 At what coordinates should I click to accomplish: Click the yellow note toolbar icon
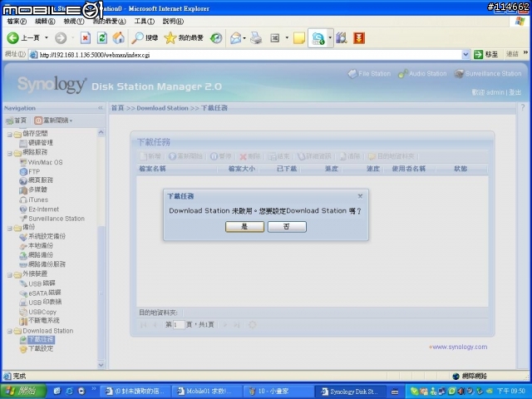click(299, 37)
